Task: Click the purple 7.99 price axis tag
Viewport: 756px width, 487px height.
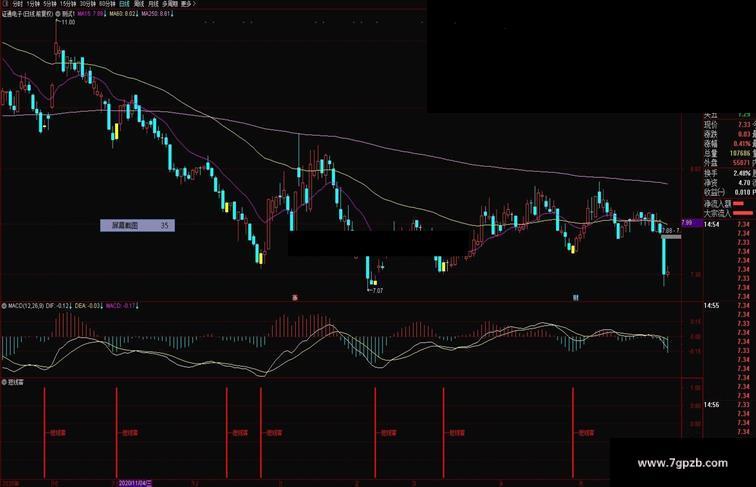Action: [692, 223]
